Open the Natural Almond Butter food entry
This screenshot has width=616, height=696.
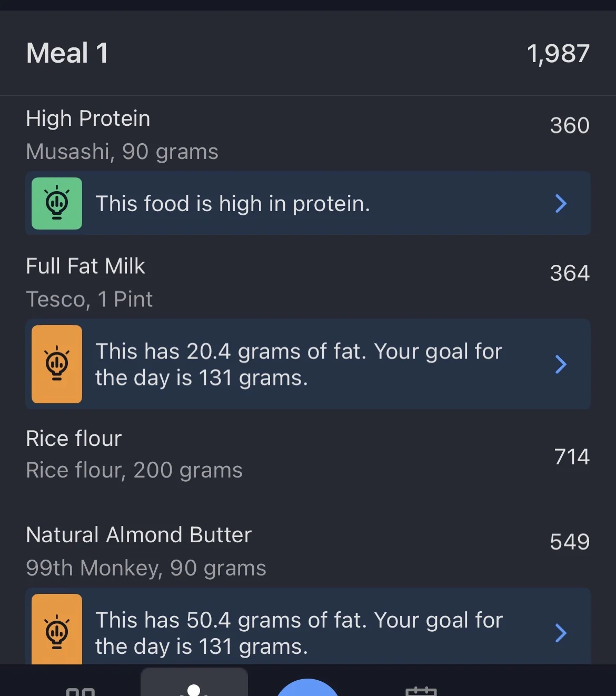[146, 551]
